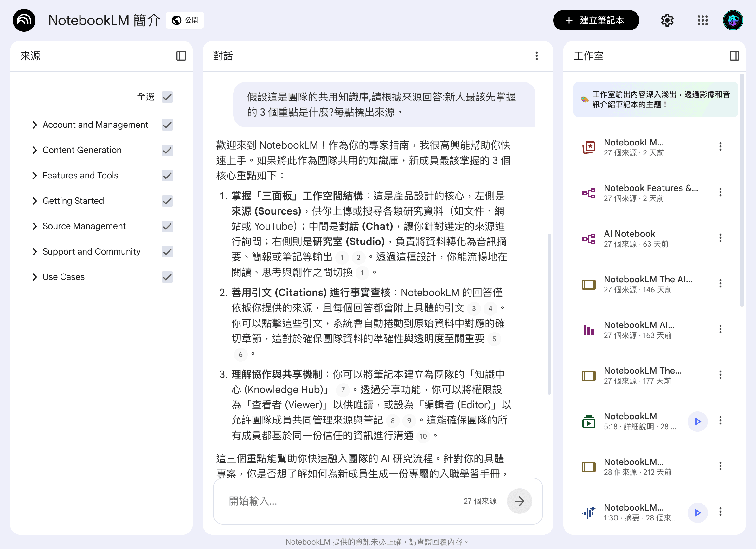The height and width of the screenshot is (549, 756).
Task: Open the settings gear
Action: [x=667, y=20]
